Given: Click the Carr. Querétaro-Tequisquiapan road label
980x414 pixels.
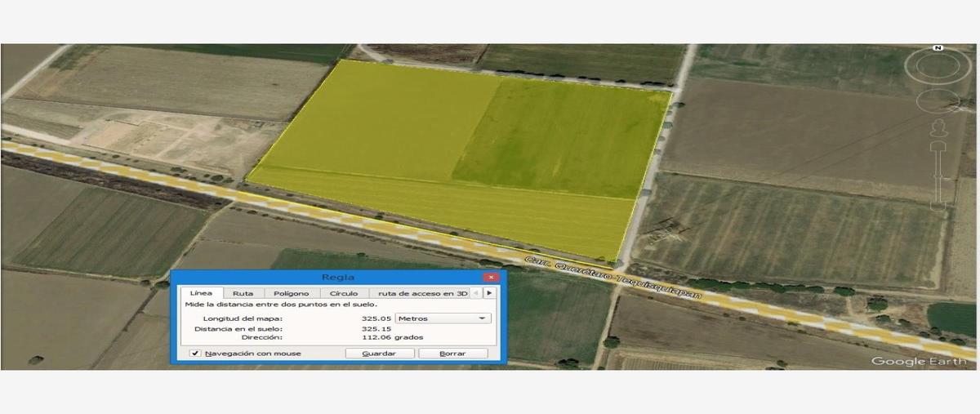Looking at the screenshot, I should (612, 278).
